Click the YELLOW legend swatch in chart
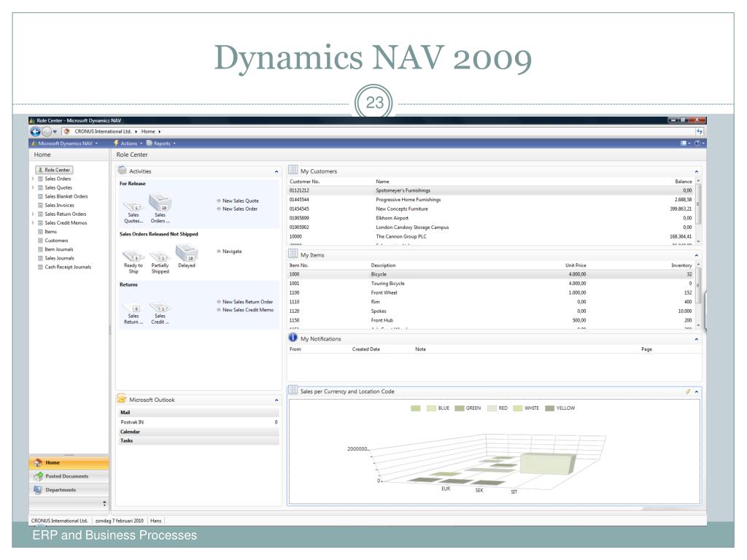Image resolution: width=747 pixels, height=560 pixels. (x=550, y=408)
